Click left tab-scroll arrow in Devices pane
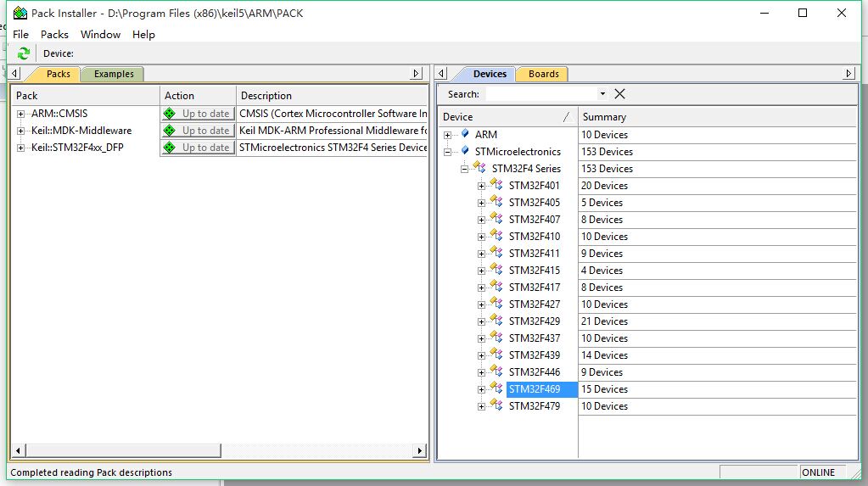The height and width of the screenshot is (486, 868). point(441,73)
